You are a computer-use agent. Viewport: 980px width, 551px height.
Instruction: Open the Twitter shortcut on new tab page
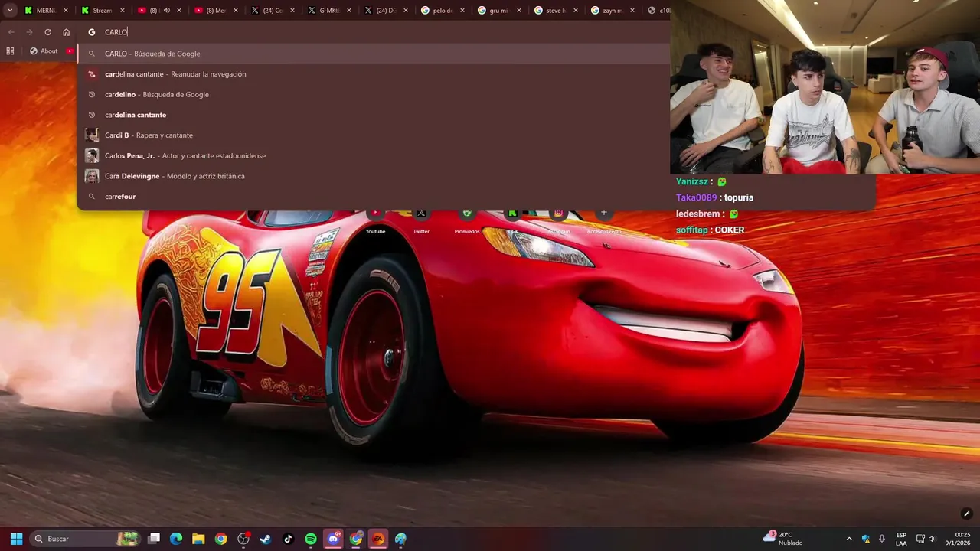[421, 221]
